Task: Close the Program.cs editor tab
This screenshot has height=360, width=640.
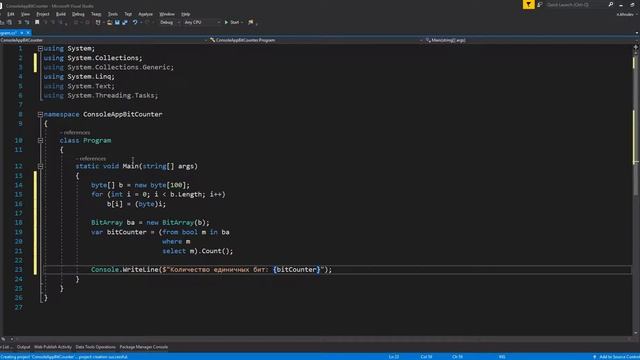Action: point(28,33)
